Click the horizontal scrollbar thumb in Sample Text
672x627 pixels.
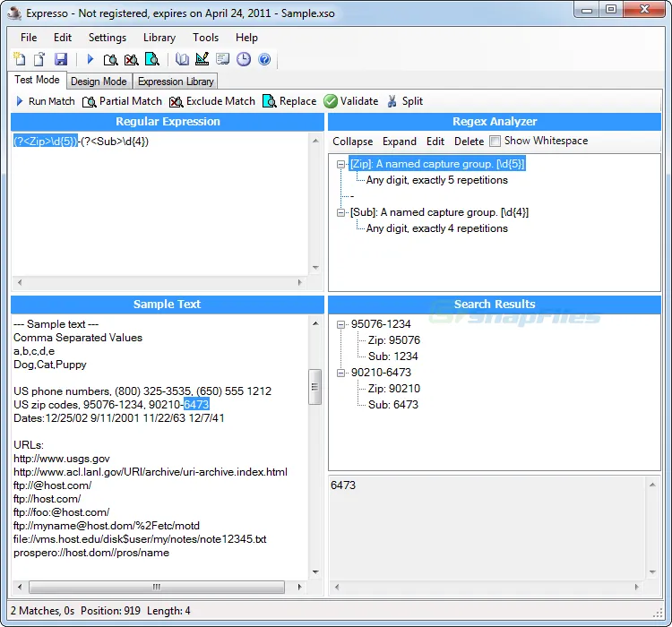coord(157,588)
